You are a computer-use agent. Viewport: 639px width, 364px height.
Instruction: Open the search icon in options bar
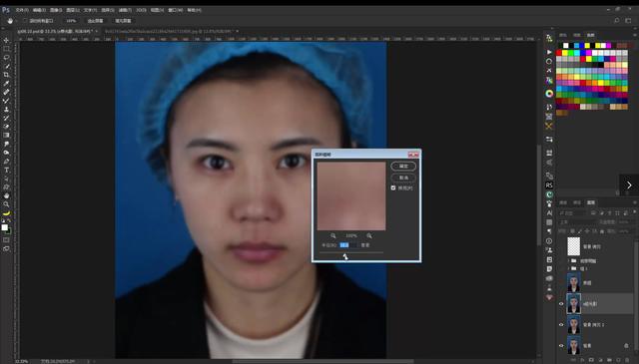pos(617,20)
